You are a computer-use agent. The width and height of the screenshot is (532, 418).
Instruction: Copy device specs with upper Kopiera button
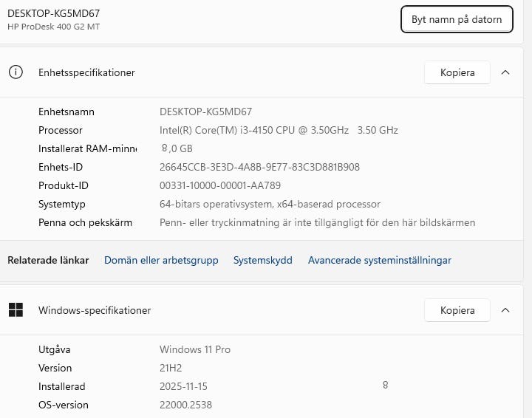pyautogui.click(x=457, y=72)
